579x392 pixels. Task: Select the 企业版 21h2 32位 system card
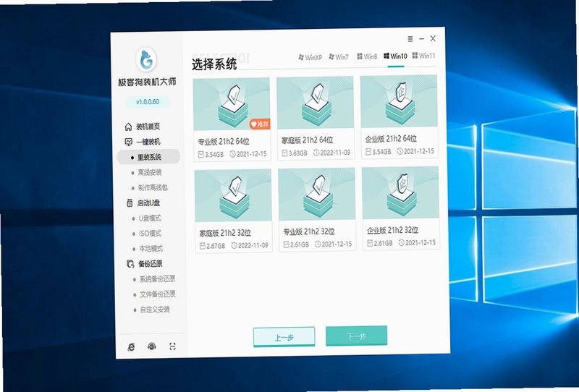coord(401,208)
